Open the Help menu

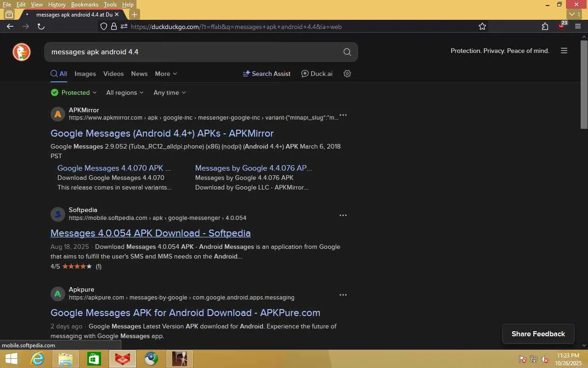[x=128, y=5]
